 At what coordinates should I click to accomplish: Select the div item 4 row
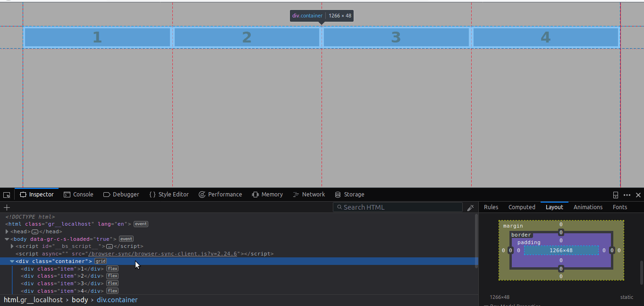click(x=239, y=291)
